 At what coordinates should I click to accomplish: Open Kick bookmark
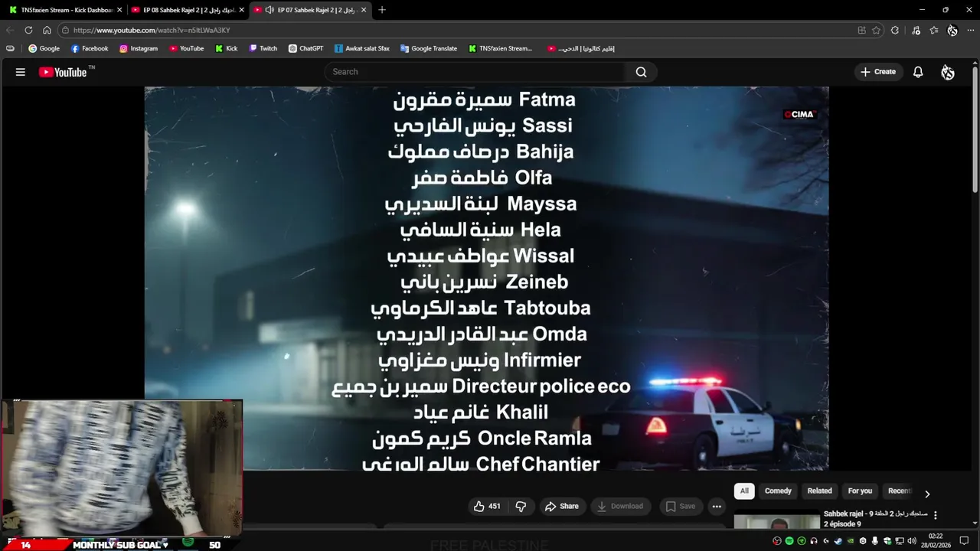click(227, 48)
